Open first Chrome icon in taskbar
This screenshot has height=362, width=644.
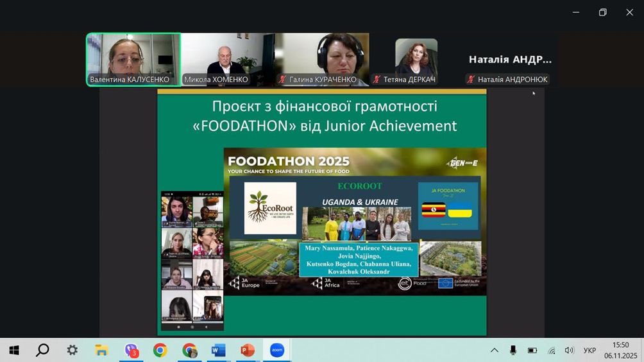point(160,350)
